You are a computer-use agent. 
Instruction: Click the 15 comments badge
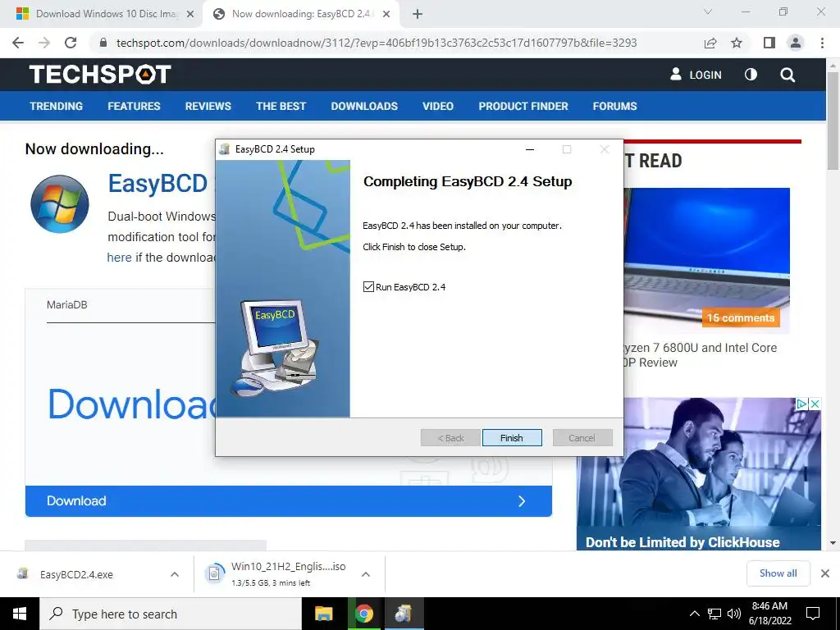(741, 317)
